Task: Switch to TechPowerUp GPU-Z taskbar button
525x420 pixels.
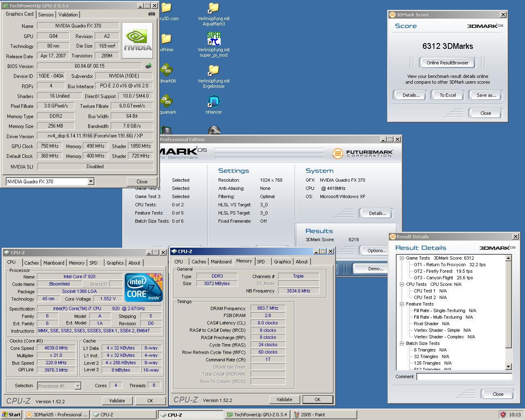Action: click(x=258, y=415)
